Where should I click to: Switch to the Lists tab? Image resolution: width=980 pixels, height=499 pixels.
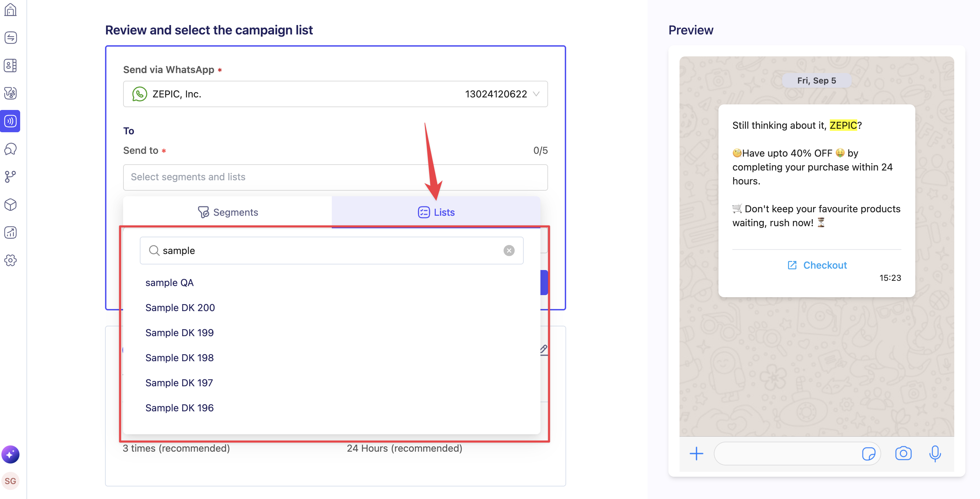pos(436,212)
